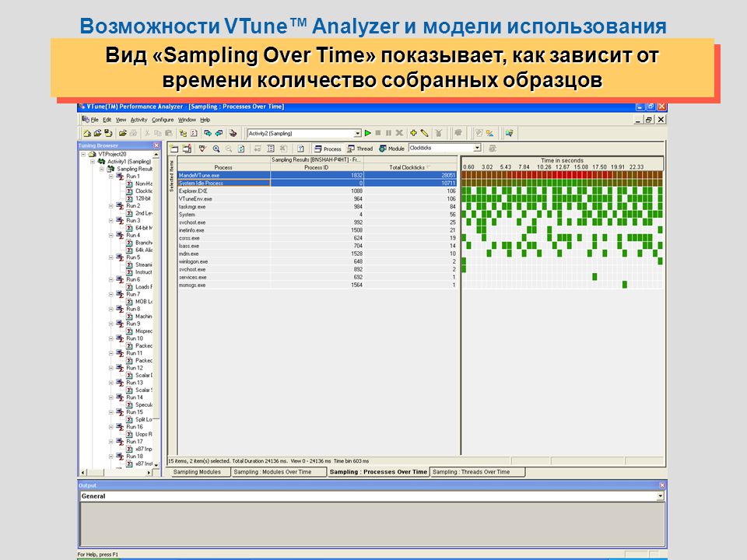The height and width of the screenshot is (560, 747).
Task: Click the VTPROJECT20 project folder icon
Action: click(93, 154)
